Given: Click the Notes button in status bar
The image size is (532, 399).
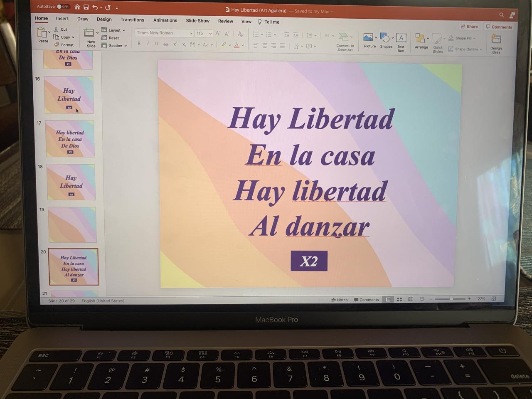Looking at the screenshot, I should pyautogui.click(x=339, y=300).
